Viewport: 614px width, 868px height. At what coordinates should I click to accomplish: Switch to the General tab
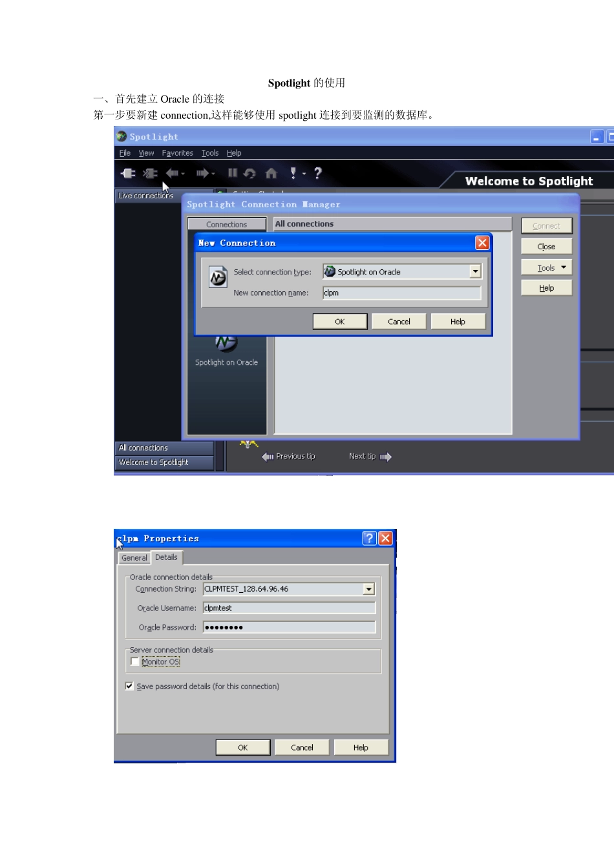tap(134, 558)
